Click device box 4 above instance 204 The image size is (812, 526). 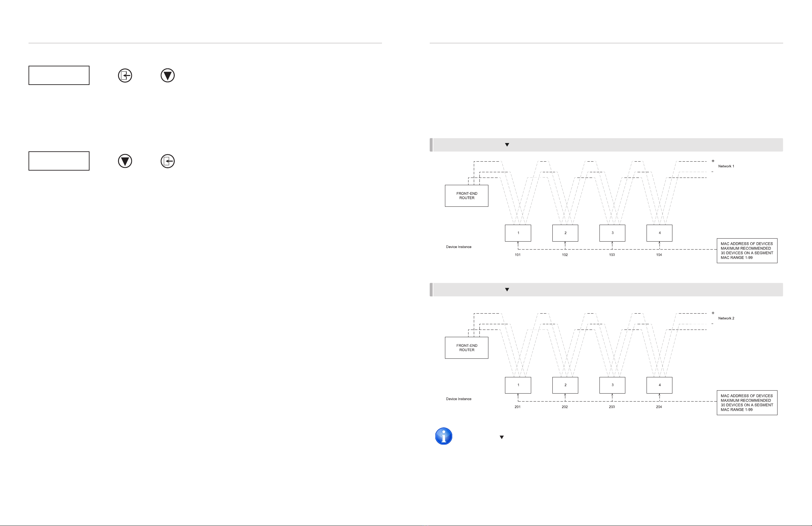click(x=659, y=385)
